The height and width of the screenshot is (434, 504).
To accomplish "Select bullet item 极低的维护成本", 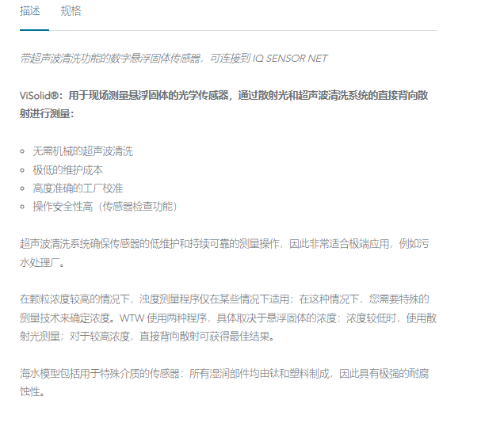I will [x=68, y=169].
